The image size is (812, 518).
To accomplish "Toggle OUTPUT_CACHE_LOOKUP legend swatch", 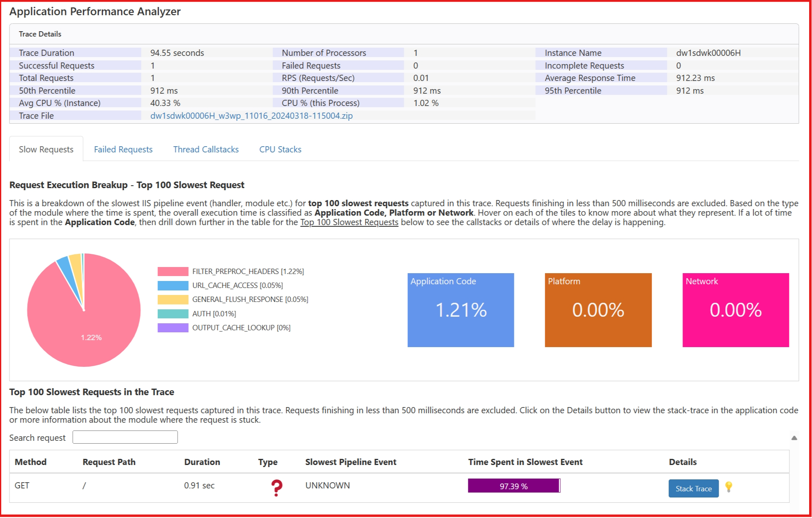I will (173, 328).
